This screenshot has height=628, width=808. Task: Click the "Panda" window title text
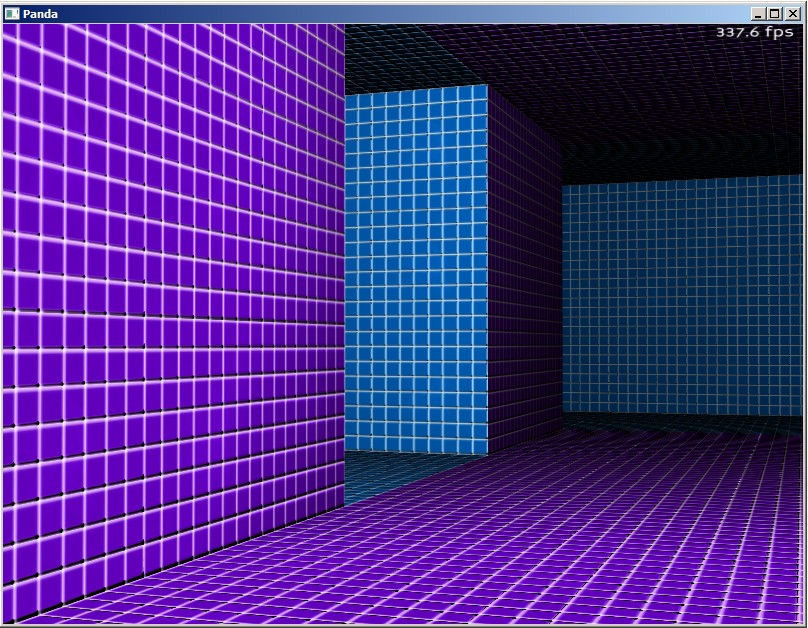[x=40, y=13]
